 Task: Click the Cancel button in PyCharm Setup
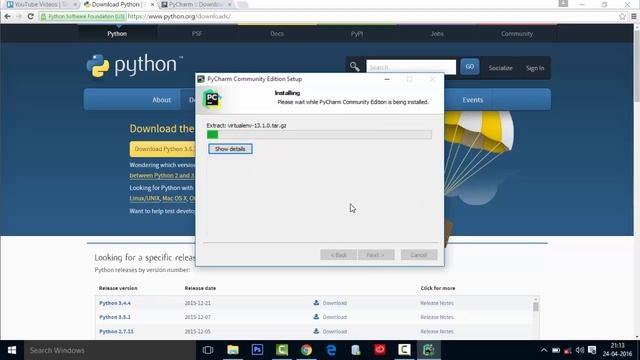(x=419, y=255)
